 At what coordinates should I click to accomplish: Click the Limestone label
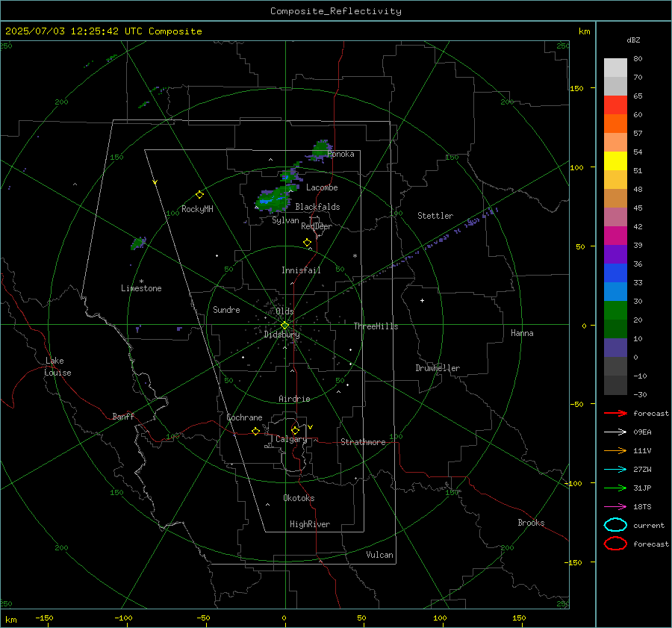click(141, 288)
